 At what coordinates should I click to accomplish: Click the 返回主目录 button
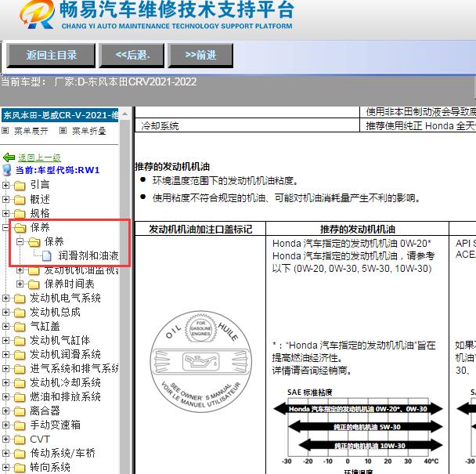(51, 56)
